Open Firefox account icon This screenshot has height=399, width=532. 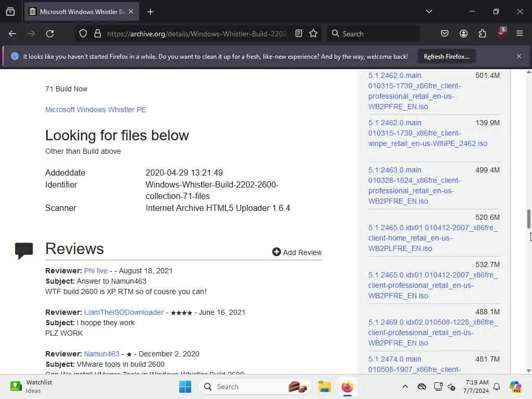coord(463,33)
